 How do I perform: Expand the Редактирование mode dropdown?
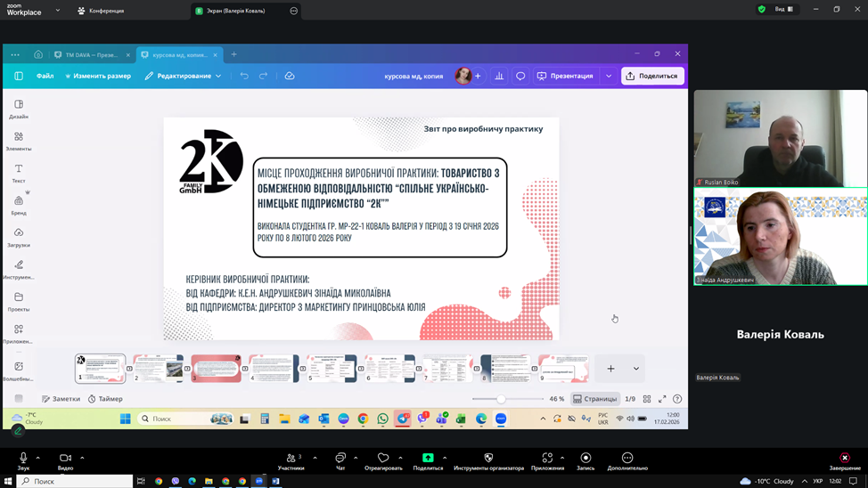pos(184,77)
